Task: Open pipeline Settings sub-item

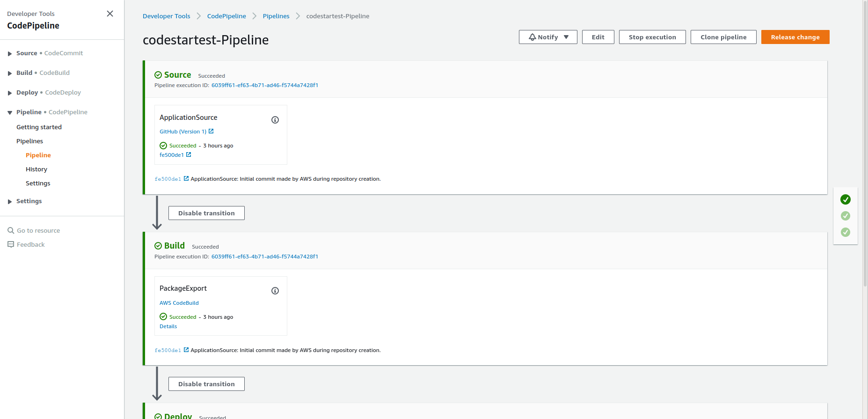Action: (x=38, y=183)
